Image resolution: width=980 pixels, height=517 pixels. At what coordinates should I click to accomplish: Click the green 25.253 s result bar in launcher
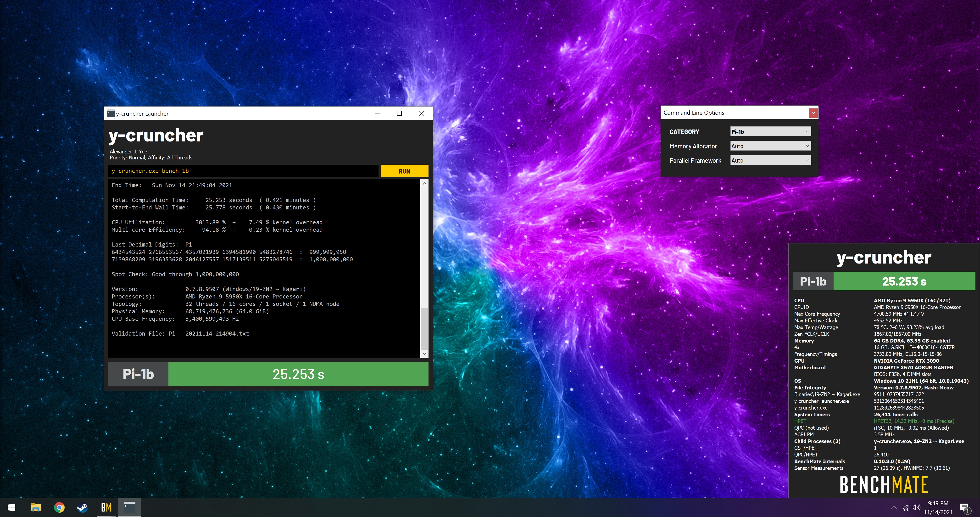pos(298,374)
